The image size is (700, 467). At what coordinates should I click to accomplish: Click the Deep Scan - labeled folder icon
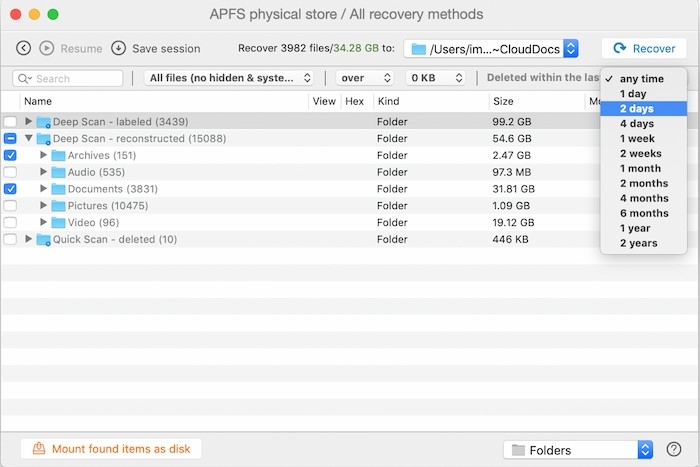click(x=43, y=122)
